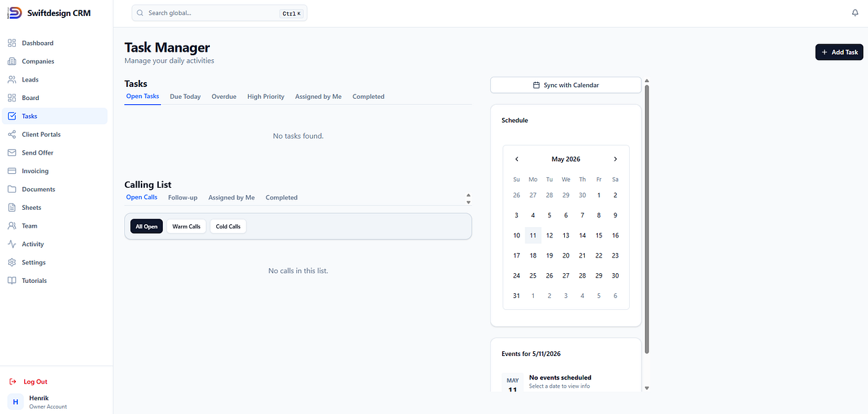Click the Swiftdesign CRM logo icon
This screenshot has width=868, height=414.
click(x=15, y=13)
